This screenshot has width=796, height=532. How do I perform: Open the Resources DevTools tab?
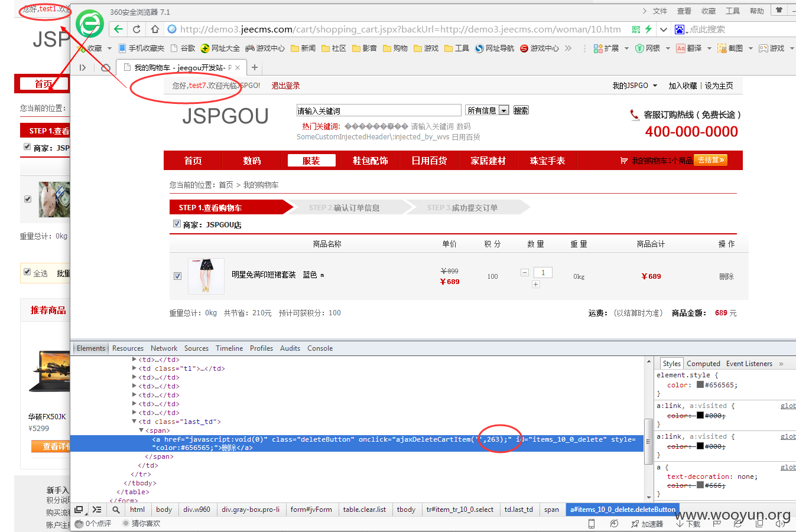coord(128,348)
